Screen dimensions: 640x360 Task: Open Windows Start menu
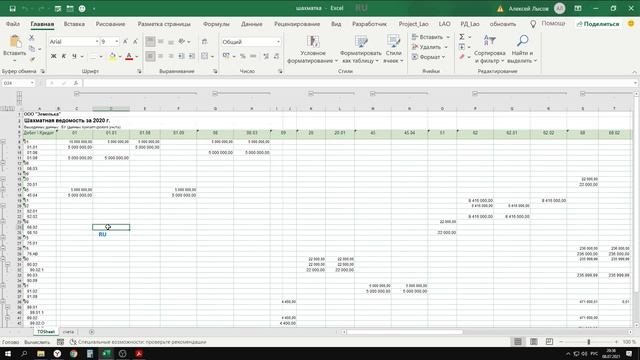[8, 353]
